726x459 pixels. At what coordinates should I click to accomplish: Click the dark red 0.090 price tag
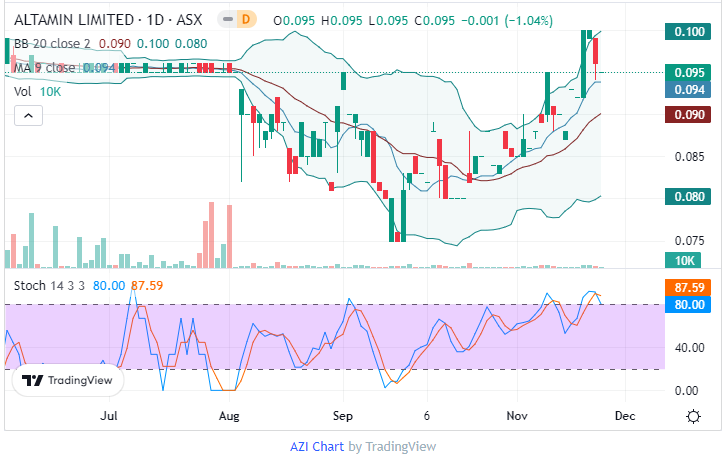(x=686, y=115)
